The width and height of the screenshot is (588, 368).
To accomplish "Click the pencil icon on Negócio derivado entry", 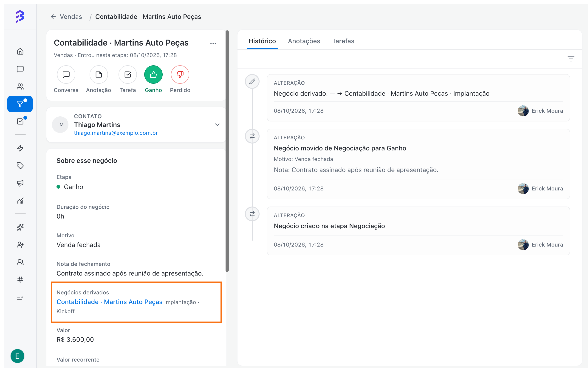I will 252,81.
